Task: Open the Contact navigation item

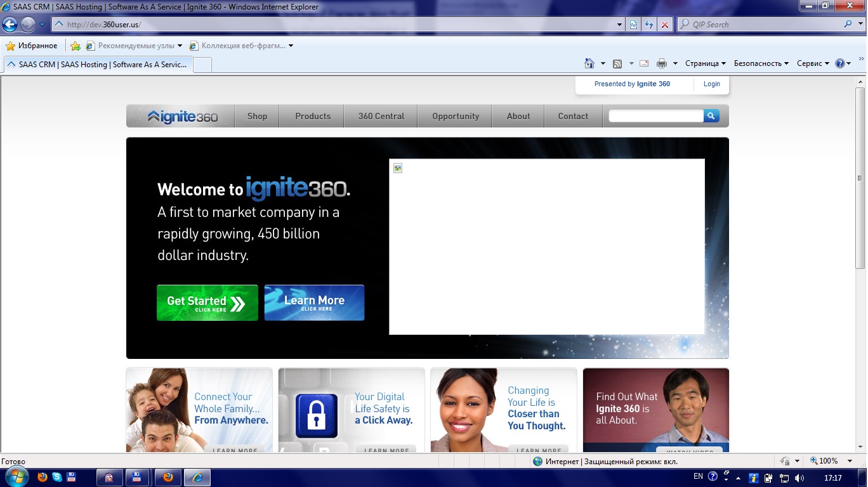Action: [573, 116]
